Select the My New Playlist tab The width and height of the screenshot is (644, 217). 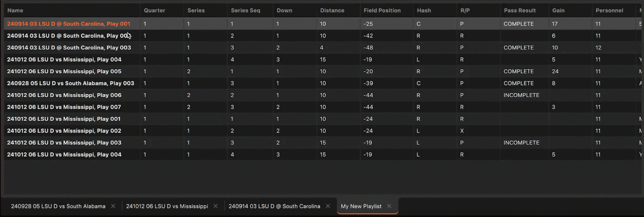361,206
